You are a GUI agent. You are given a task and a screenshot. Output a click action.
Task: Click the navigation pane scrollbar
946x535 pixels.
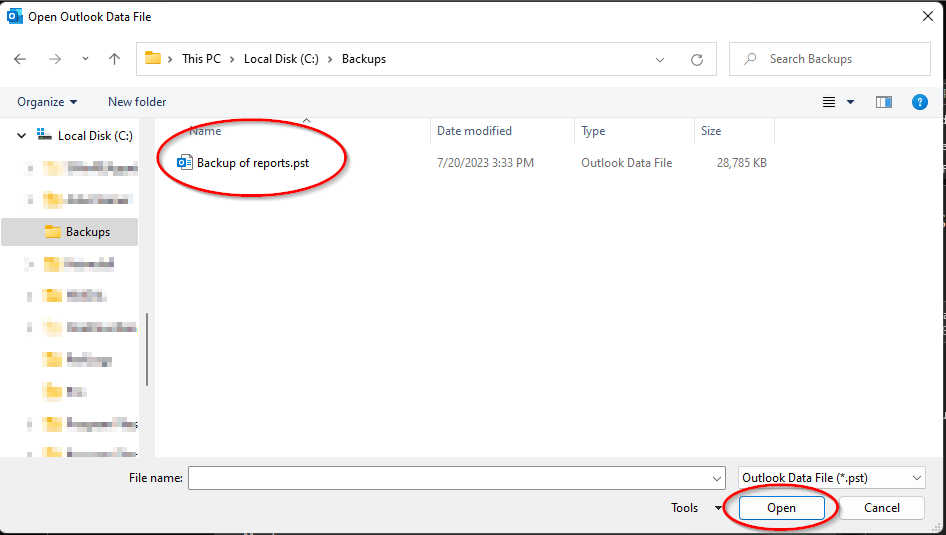coord(147,349)
